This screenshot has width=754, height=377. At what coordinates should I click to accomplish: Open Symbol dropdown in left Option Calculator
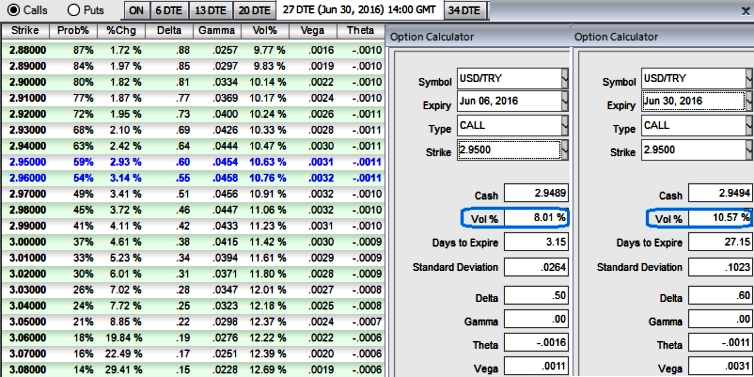point(565,78)
